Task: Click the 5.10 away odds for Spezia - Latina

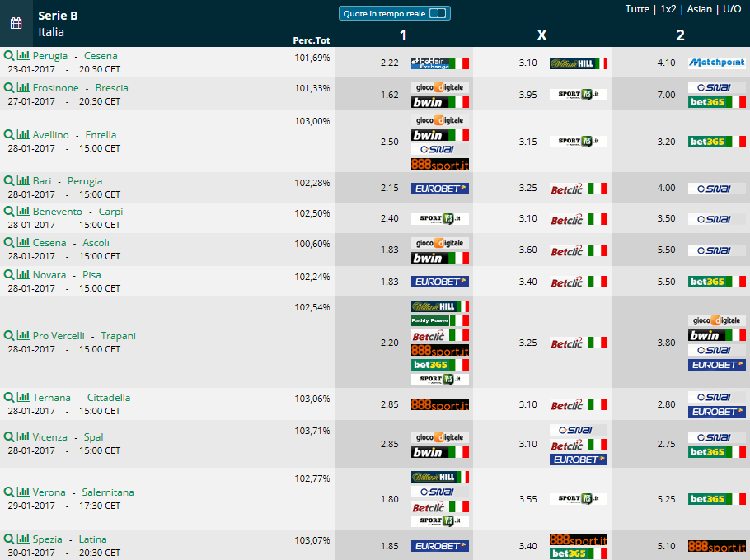Action: [x=666, y=546]
